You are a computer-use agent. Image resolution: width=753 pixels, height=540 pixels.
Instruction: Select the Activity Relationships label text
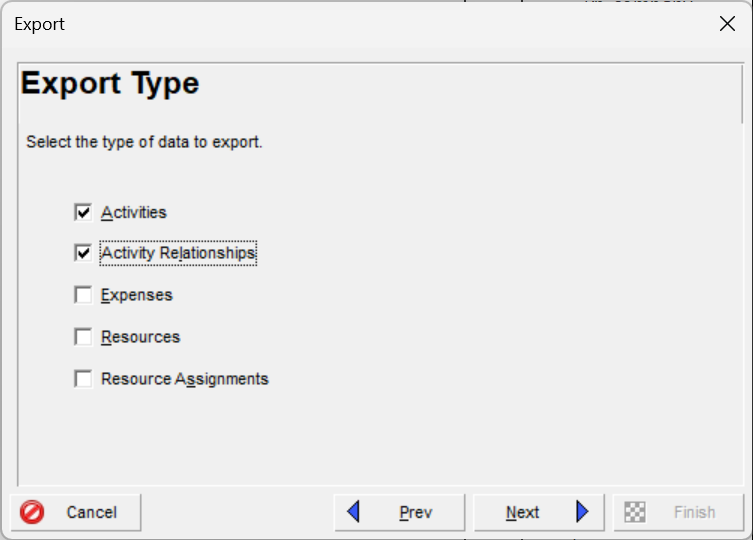coord(178,253)
